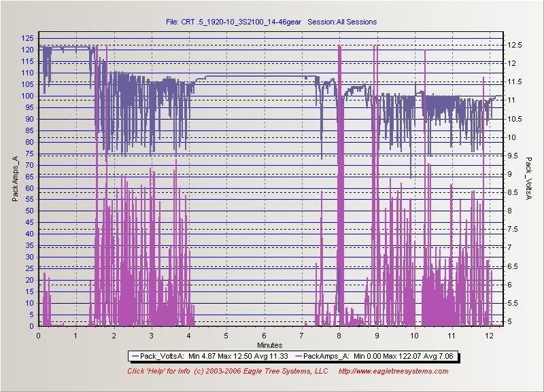The image size is (544, 392).
Task: Open the eagletreesystems.com website link
Action: (x=393, y=371)
